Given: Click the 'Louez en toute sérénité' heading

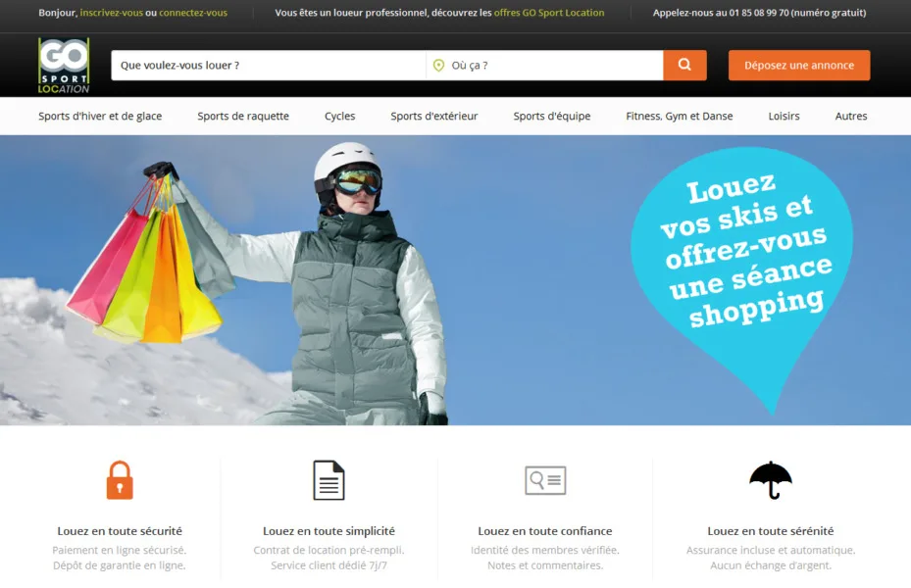Looking at the screenshot, I should click(771, 531).
